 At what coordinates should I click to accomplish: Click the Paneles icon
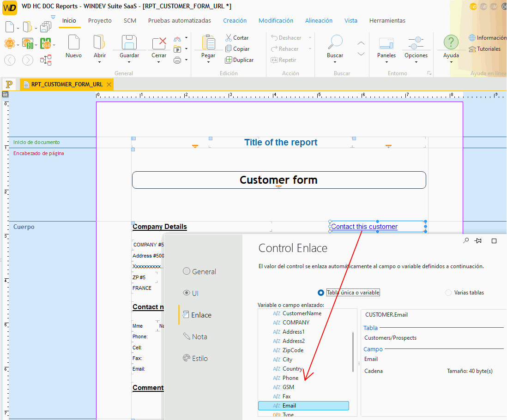386,43
